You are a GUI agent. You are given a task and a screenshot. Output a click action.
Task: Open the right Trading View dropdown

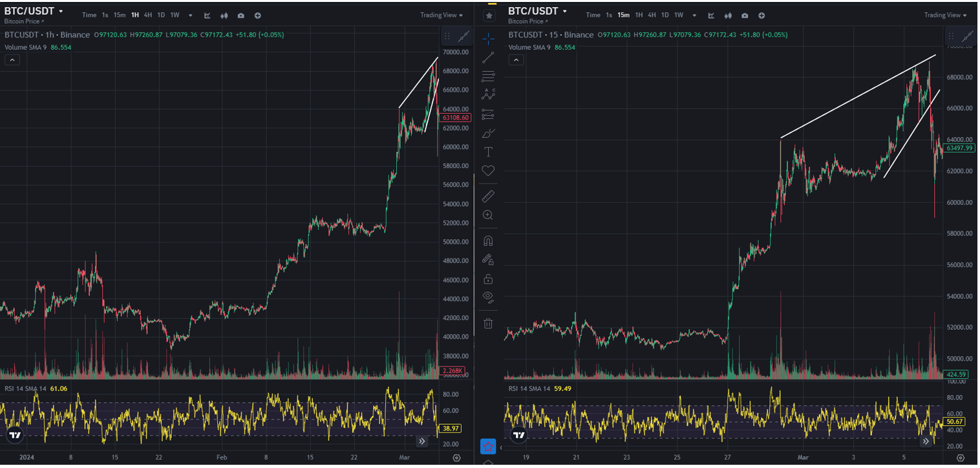945,15
